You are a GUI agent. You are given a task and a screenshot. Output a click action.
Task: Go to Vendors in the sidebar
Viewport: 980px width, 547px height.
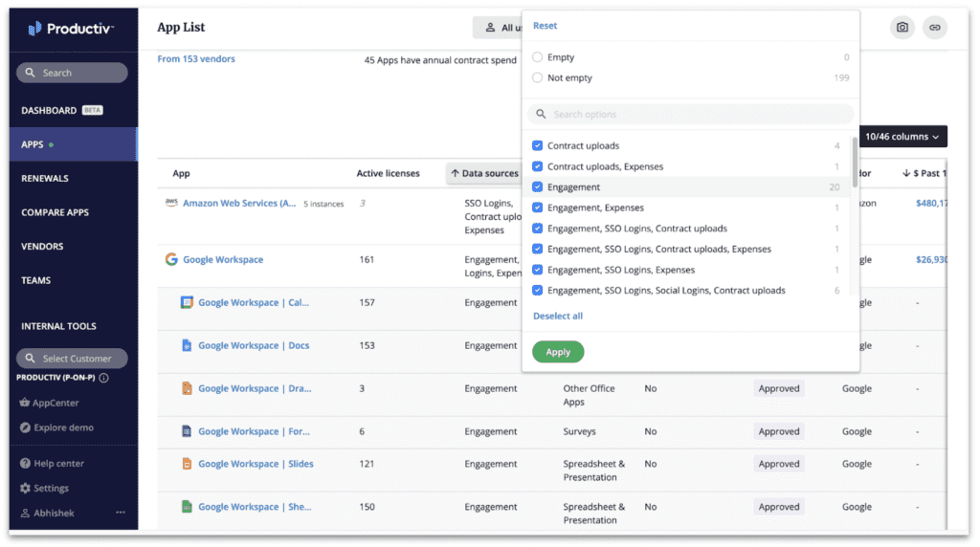(42, 246)
